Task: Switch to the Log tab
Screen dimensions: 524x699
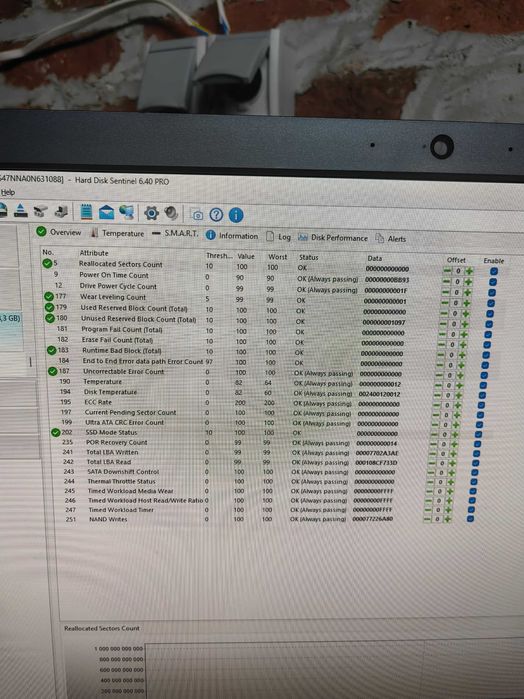Action: (x=278, y=237)
